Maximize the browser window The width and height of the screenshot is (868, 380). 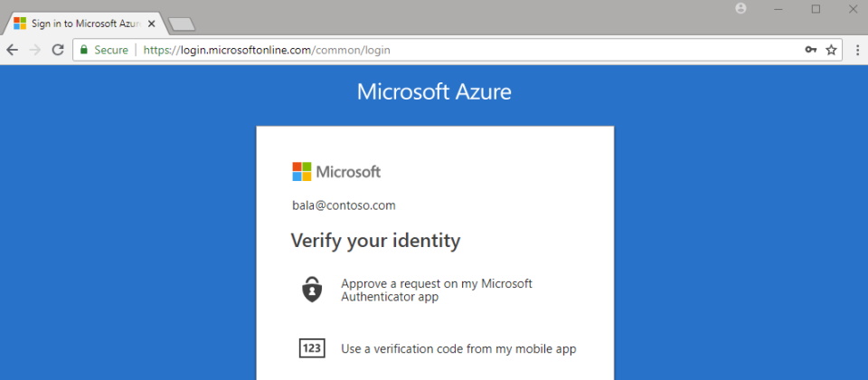[816, 9]
